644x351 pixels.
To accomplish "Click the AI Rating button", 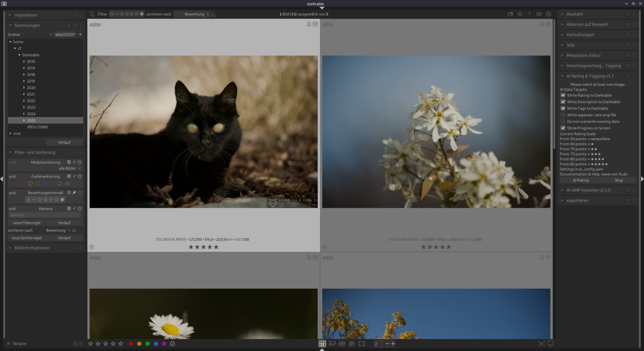I will coord(581,180).
